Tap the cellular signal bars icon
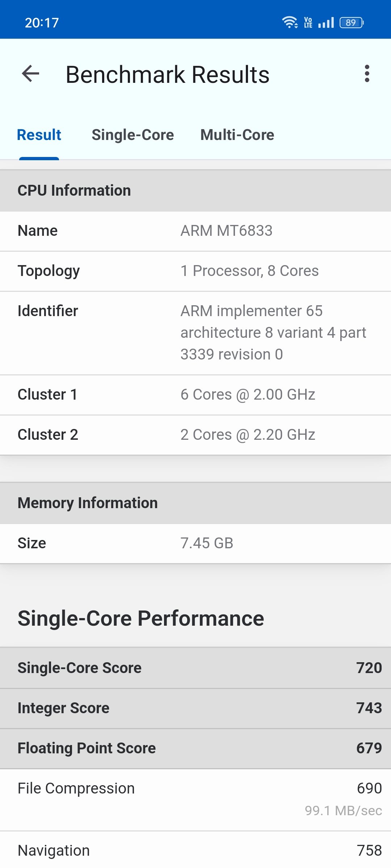 (x=326, y=22)
